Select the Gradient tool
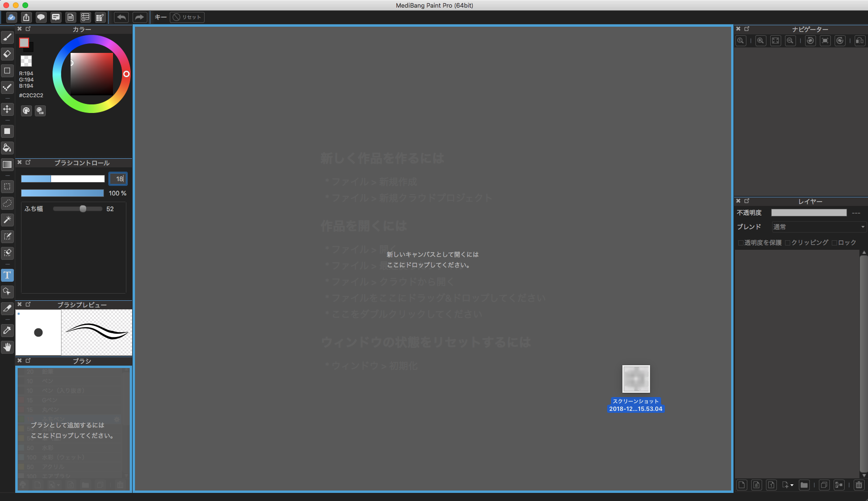This screenshot has height=501, width=868. [x=7, y=164]
